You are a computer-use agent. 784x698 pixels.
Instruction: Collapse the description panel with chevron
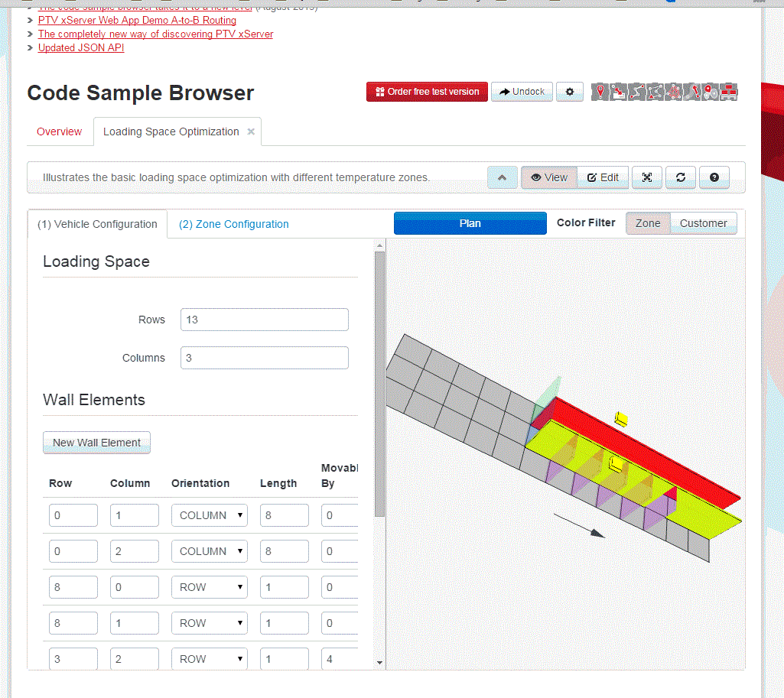click(x=502, y=177)
